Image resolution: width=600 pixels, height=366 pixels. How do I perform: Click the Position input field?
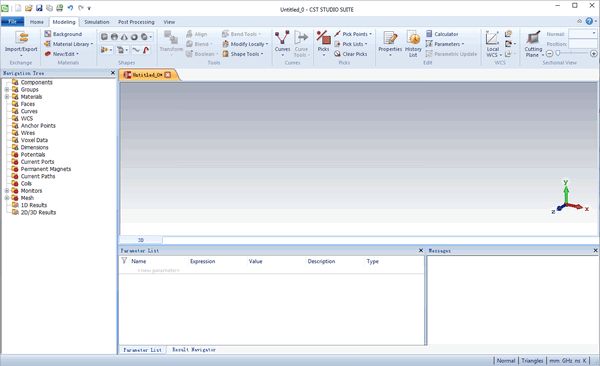(583, 44)
